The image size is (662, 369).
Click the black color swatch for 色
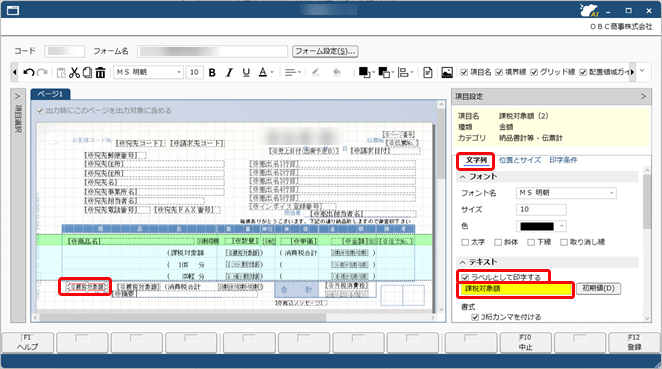click(537, 226)
